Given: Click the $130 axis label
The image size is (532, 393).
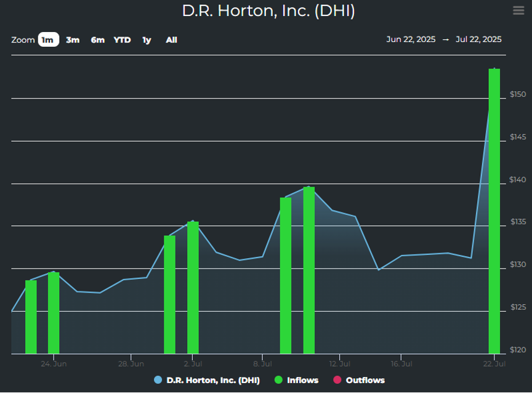Looking at the screenshot, I should pyautogui.click(x=518, y=264).
